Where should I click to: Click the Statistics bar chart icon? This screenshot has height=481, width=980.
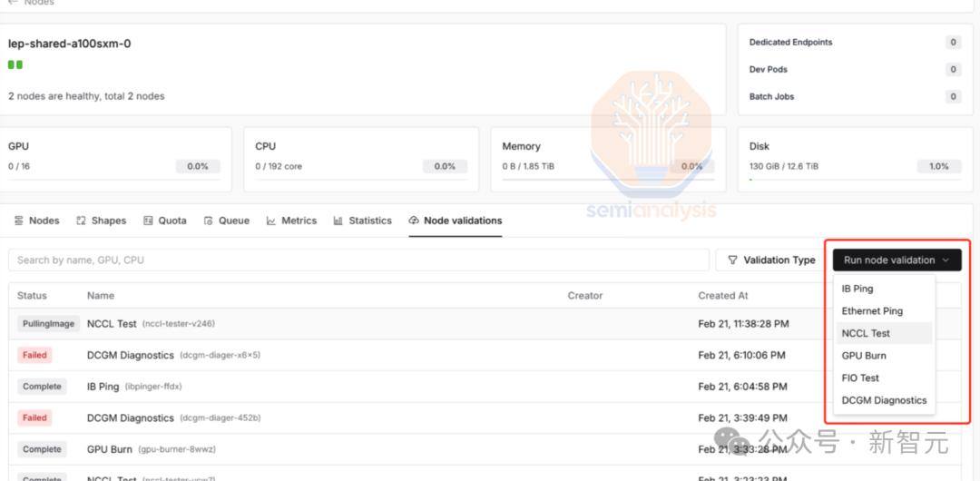point(338,221)
